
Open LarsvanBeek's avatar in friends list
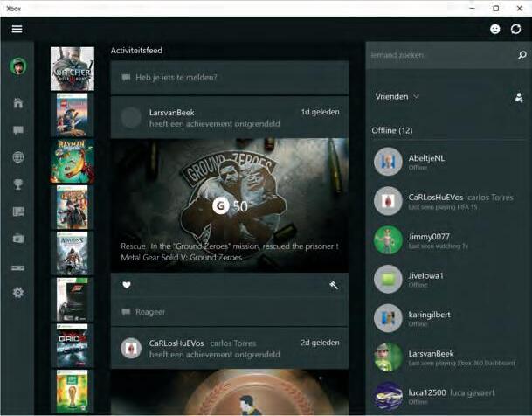point(388,357)
